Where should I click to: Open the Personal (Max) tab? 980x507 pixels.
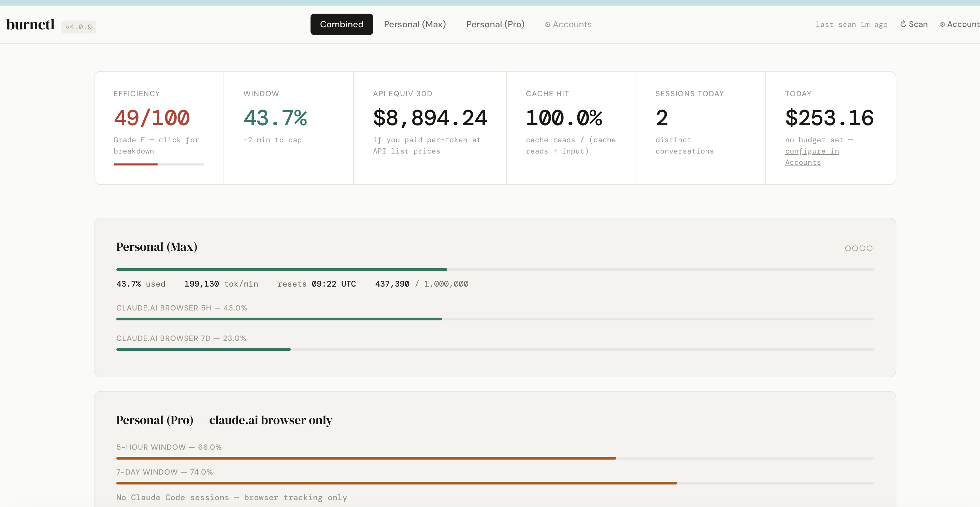pos(415,24)
